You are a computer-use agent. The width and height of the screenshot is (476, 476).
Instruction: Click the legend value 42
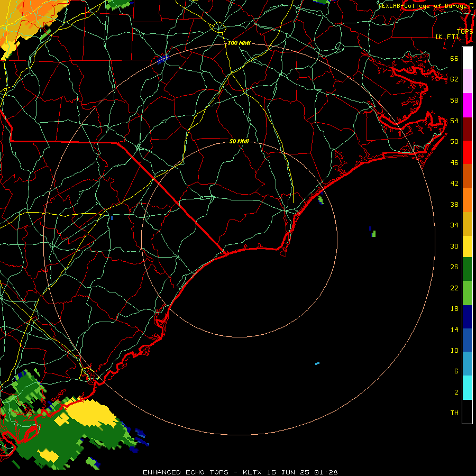(454, 183)
